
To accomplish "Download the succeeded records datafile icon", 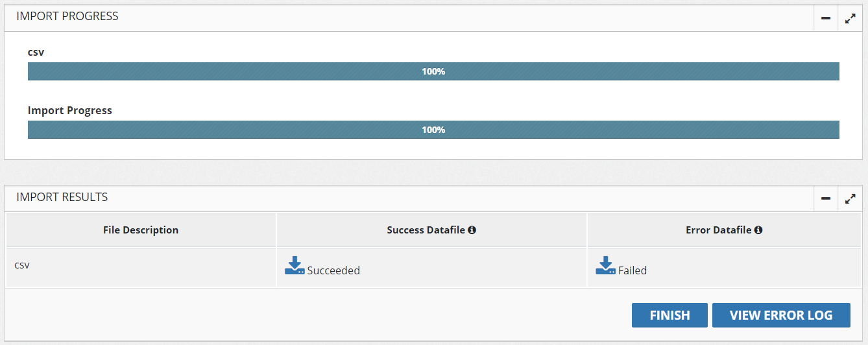I will point(295,266).
